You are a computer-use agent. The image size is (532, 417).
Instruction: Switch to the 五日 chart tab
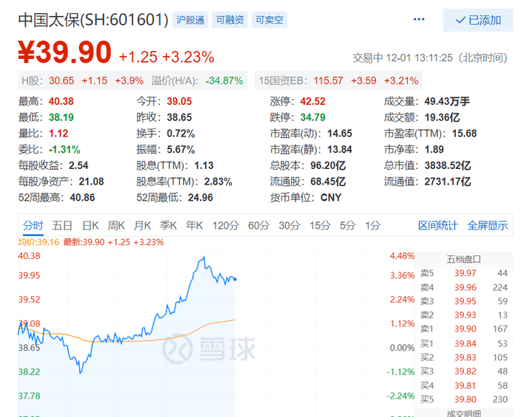62,225
